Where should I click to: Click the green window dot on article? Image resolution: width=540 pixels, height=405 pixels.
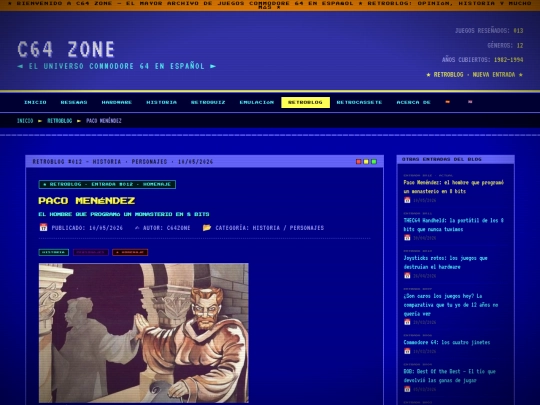pos(374,162)
